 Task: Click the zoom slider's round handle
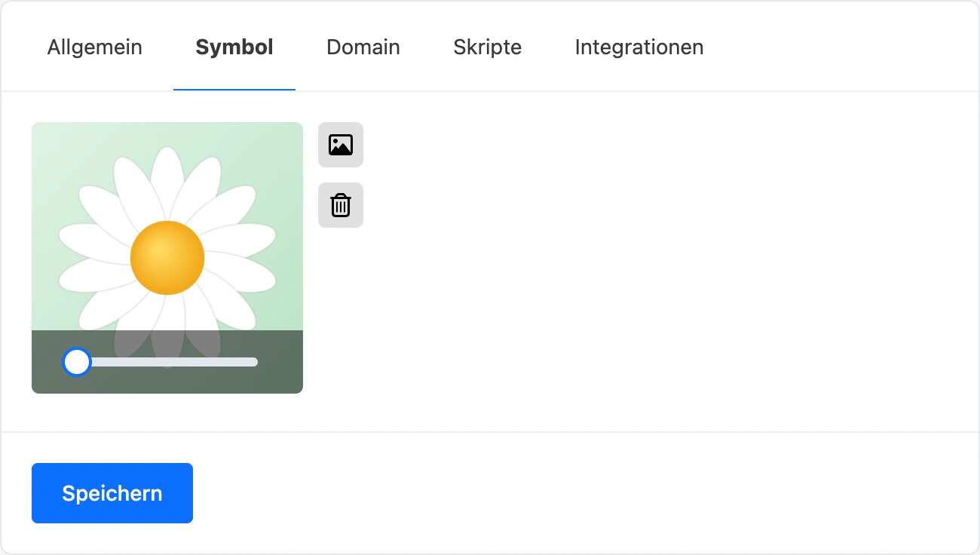76,362
